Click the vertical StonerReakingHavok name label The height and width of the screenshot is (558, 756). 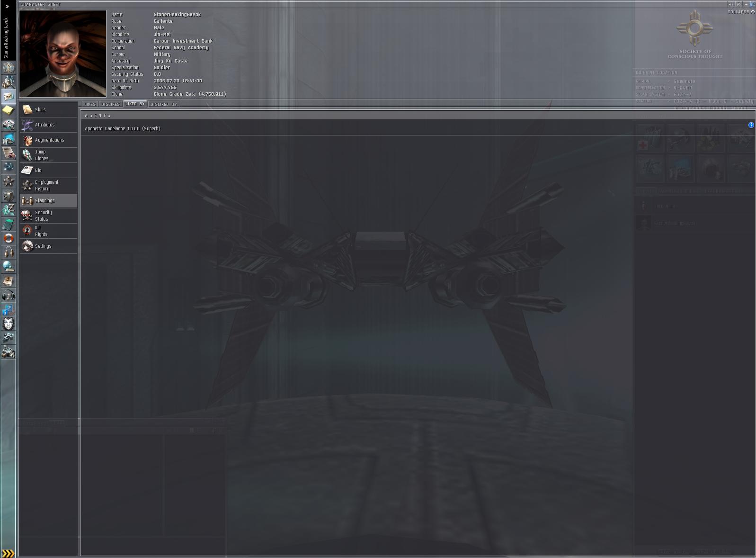pos(6,38)
